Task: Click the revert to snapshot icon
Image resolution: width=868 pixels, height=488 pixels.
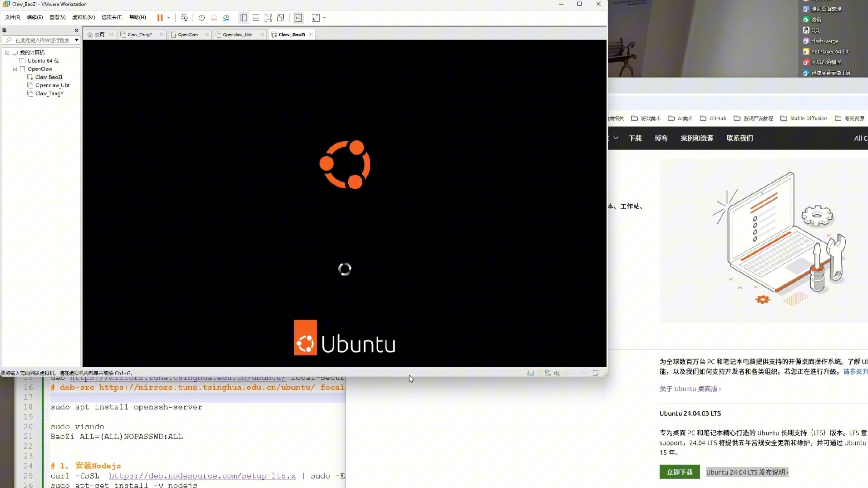Action: [x=214, y=18]
